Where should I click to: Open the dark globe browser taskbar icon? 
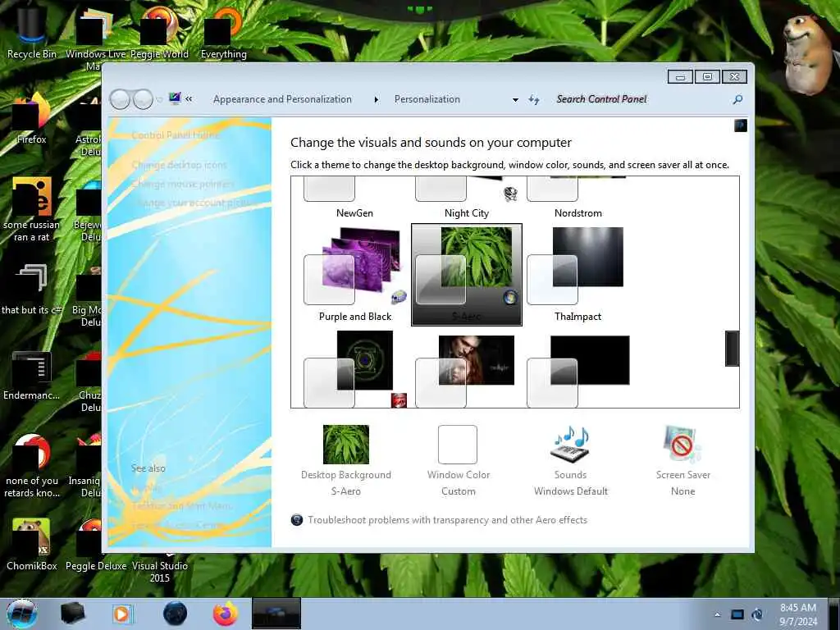pos(176,614)
